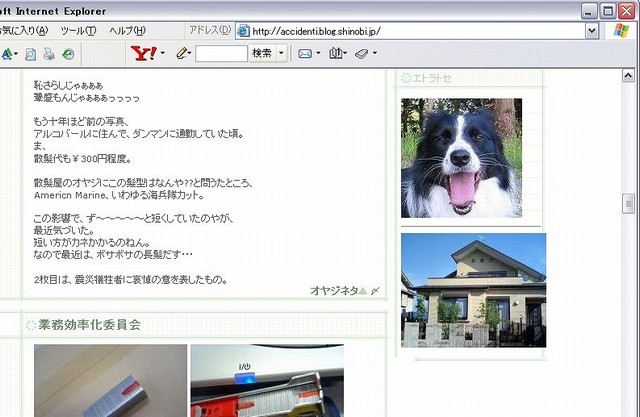Open the お気に入り(A) menu

click(x=23, y=31)
